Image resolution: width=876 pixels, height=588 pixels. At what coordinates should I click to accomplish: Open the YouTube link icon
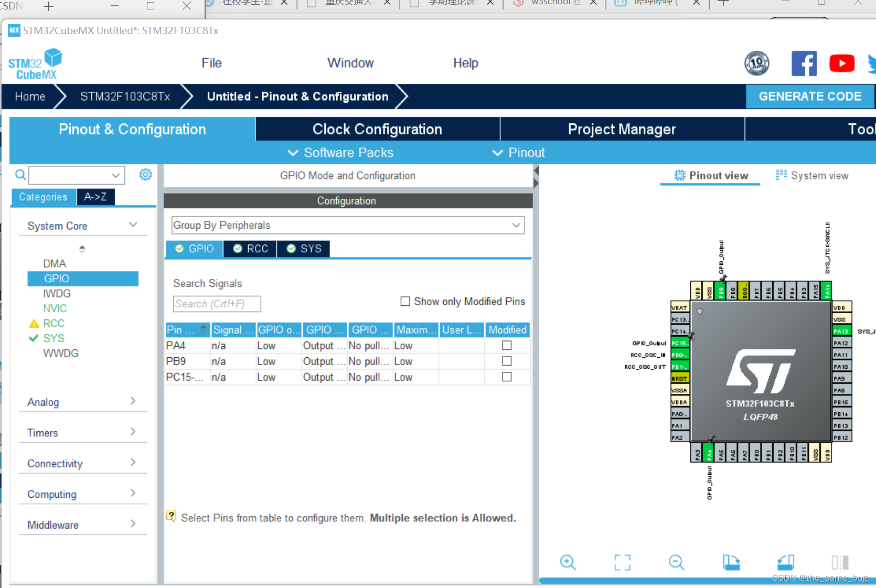coord(842,63)
